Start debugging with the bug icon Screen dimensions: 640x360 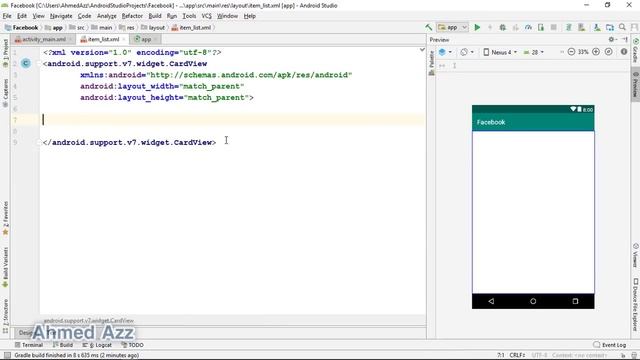[503, 27]
